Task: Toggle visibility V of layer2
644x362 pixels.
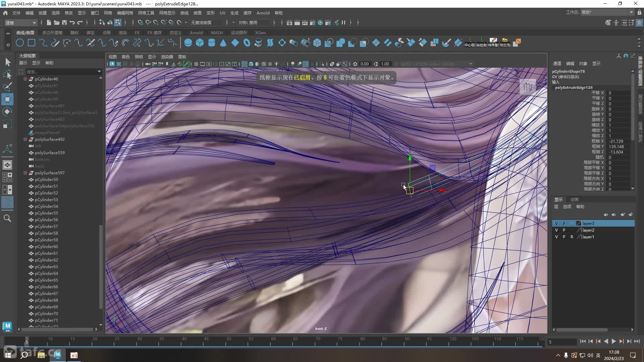Action: point(556,230)
